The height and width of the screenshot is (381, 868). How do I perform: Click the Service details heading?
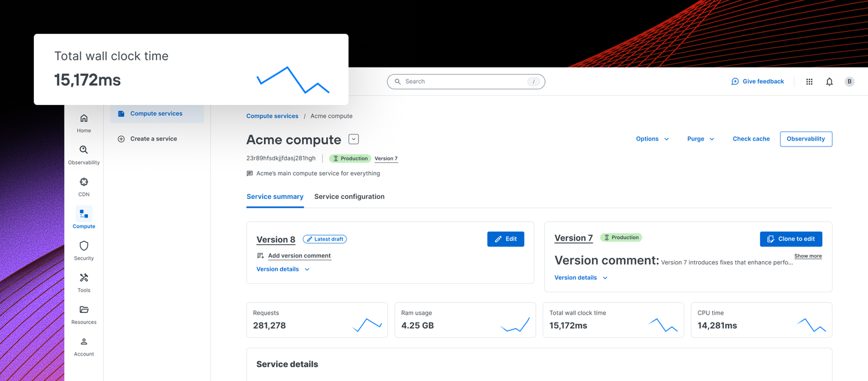[287, 364]
